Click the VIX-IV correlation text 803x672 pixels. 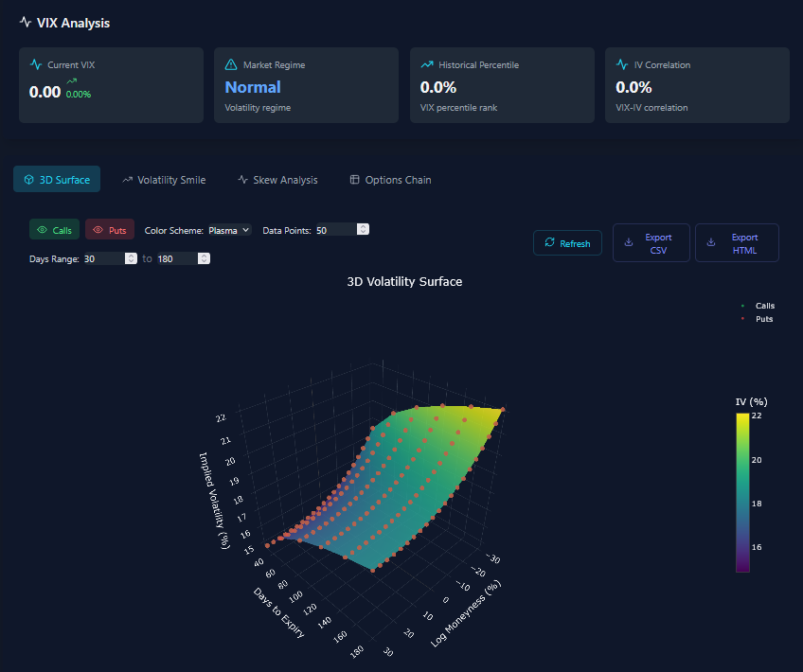(x=651, y=108)
